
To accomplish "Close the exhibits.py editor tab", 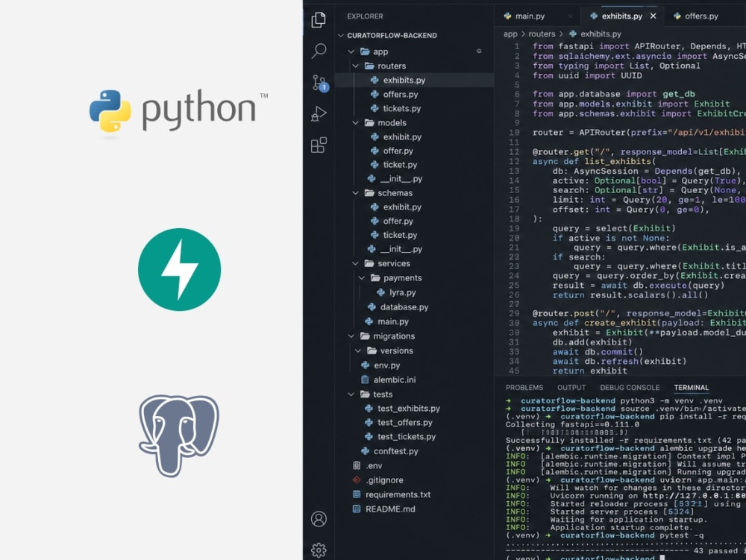I will click(x=653, y=16).
